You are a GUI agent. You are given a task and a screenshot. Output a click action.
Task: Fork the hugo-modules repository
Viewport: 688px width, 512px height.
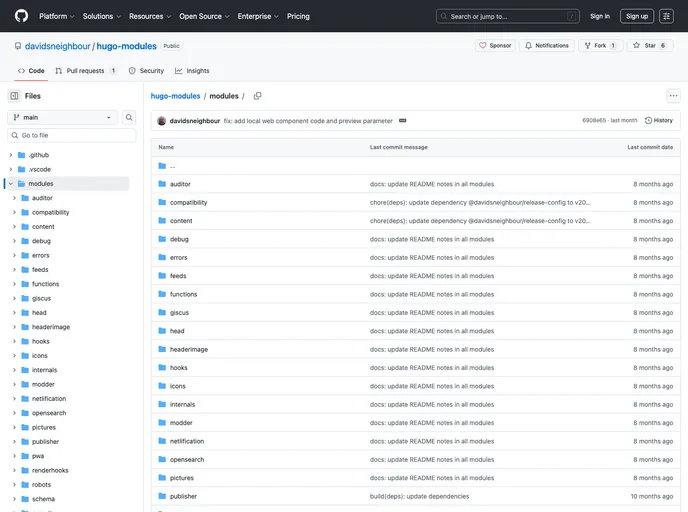coord(600,46)
